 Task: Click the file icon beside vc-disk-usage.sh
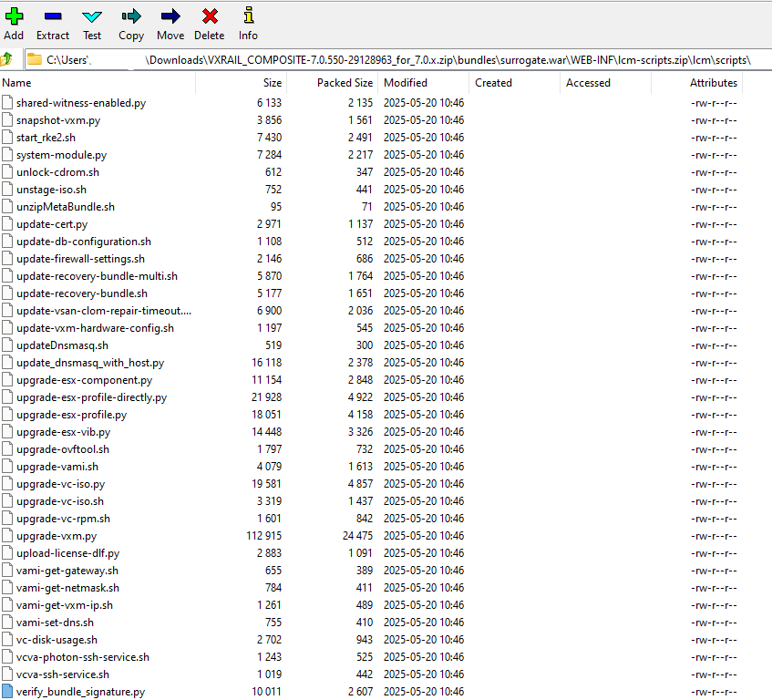pos(8,640)
